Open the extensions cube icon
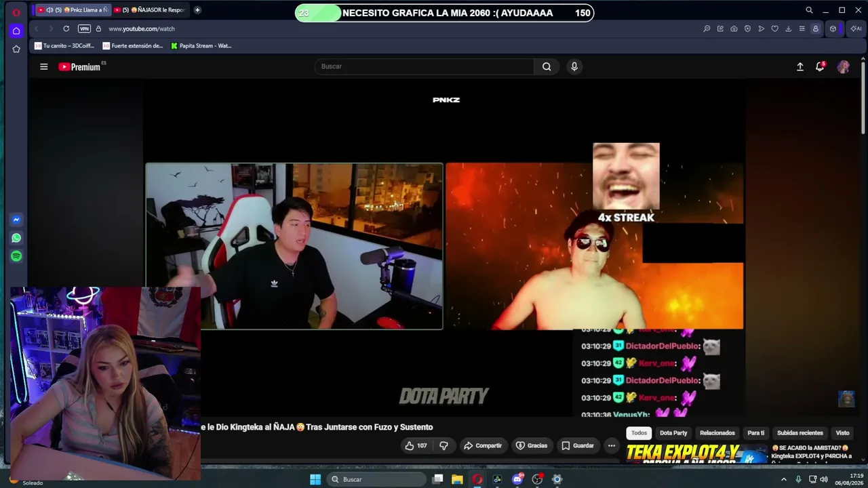This screenshot has height=488, width=868. coord(833,28)
